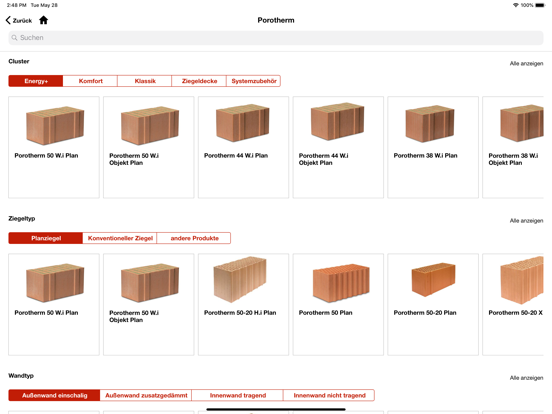Screen dimensions: 552x414
Task: Select the Planziegel filter tab
Action: tap(46, 238)
